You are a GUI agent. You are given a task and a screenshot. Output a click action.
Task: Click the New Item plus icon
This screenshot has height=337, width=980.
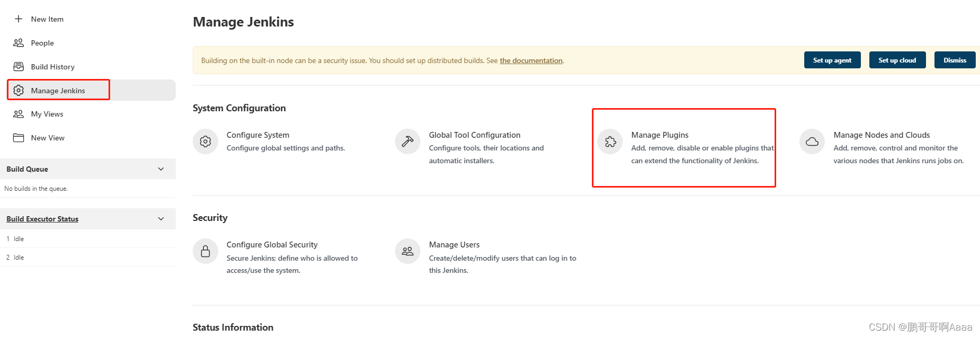coord(19,19)
